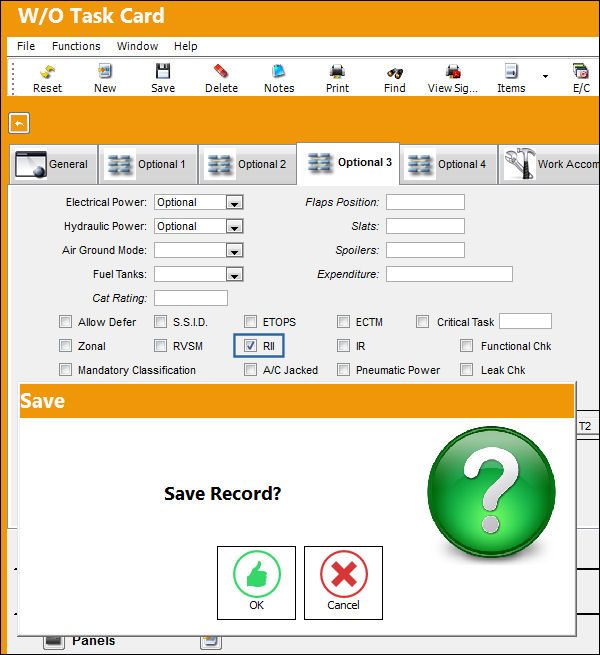Click the Find binoculars icon

[395, 73]
